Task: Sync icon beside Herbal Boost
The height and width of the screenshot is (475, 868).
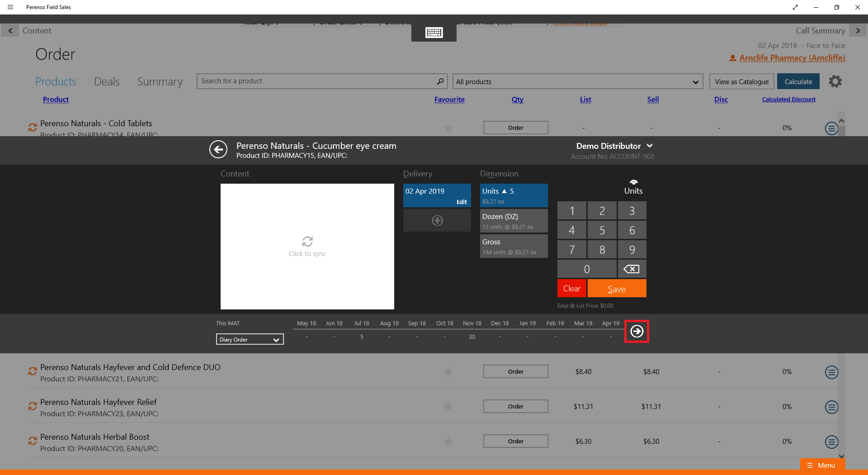Action: tap(33, 441)
